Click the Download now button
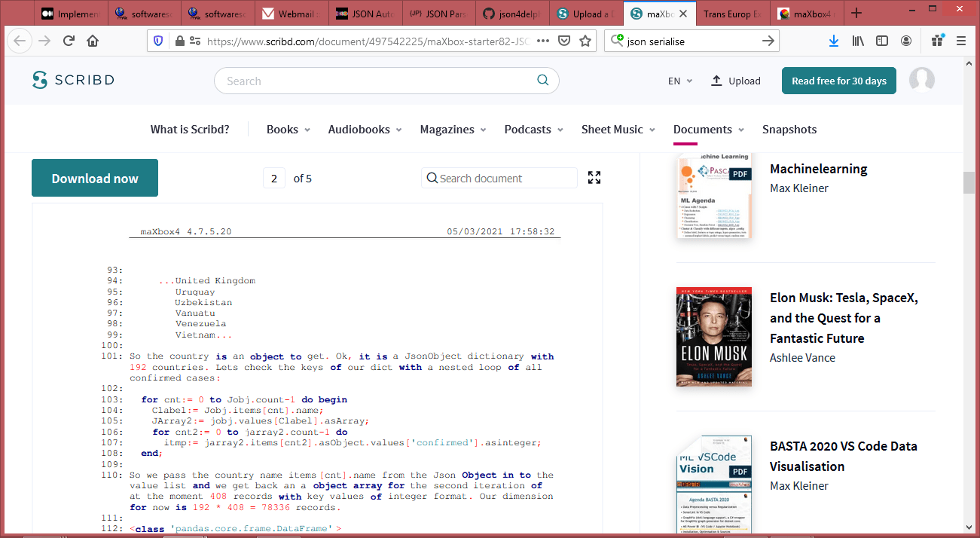 [95, 179]
